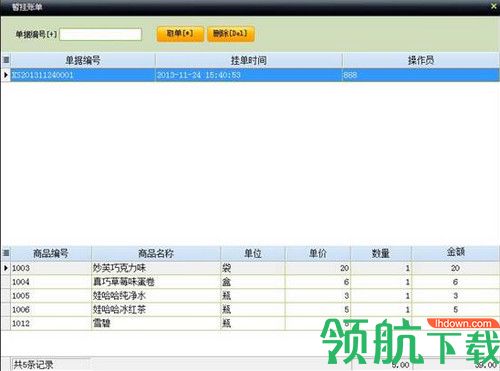Image resolution: width=500 pixels, height=371 pixels.
Task: Click the 数量 column header
Action: click(381, 253)
